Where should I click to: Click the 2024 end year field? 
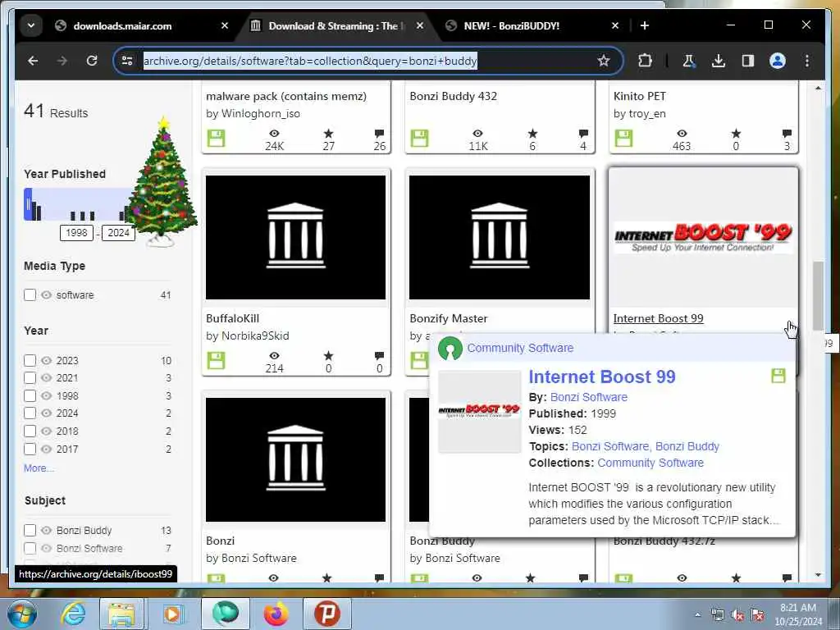118,232
